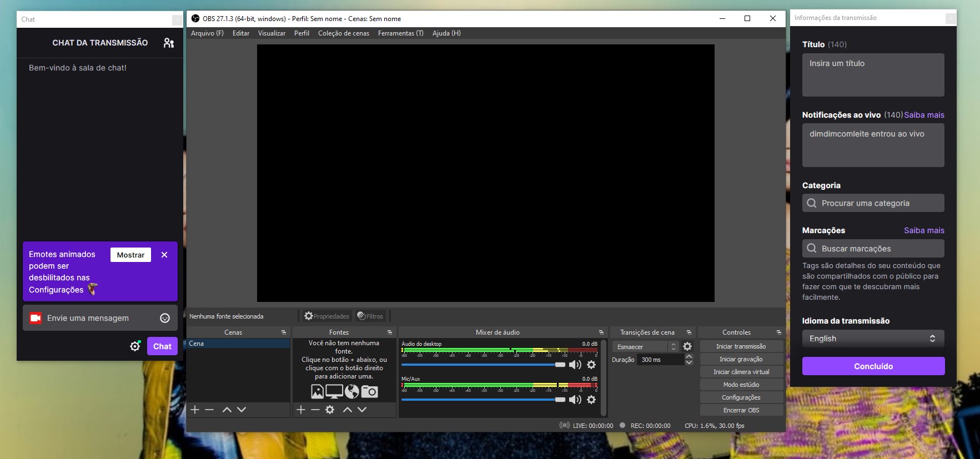Decrease Duração with the down arrow
980x459 pixels.
(689, 362)
